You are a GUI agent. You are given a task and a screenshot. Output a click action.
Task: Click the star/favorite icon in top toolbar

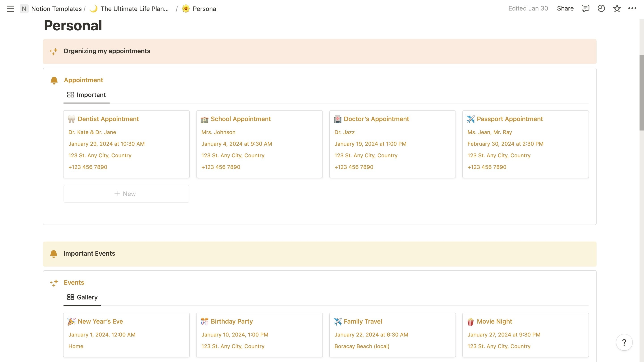coord(617,8)
